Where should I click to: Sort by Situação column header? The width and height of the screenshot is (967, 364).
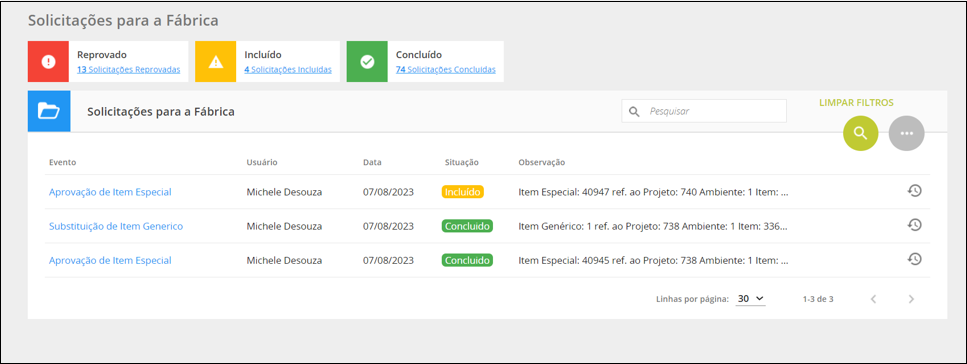pos(462,162)
